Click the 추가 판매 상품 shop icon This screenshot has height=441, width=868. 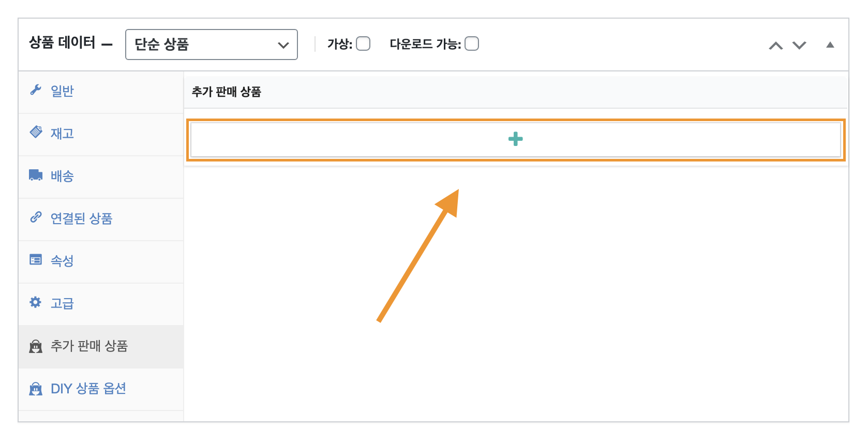[x=36, y=346]
